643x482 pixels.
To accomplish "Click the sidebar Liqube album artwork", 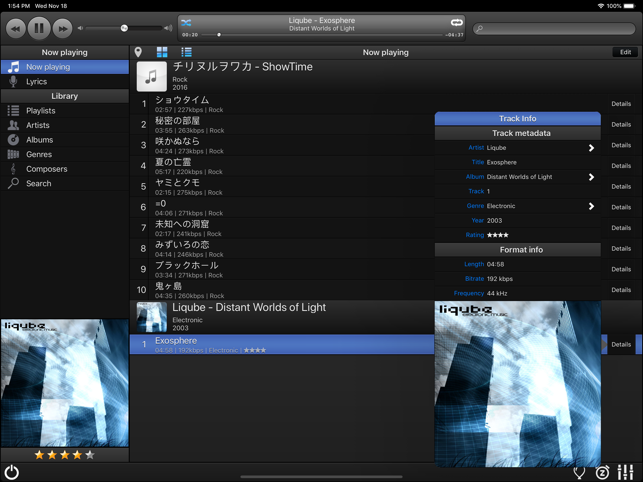I will click(65, 383).
